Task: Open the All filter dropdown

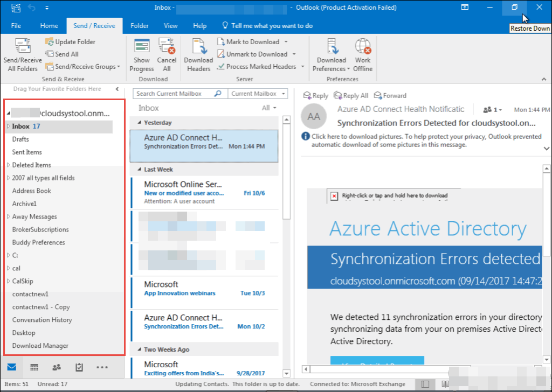Action: pyautogui.click(x=270, y=108)
